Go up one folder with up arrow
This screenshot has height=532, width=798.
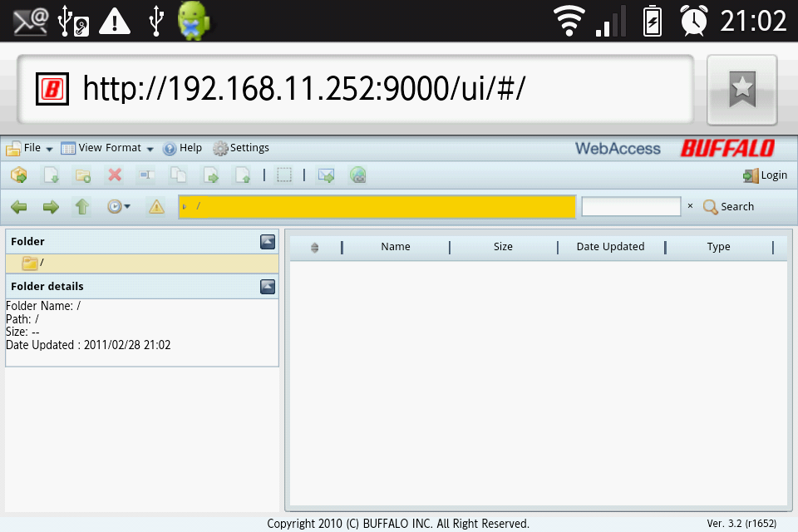coord(82,207)
